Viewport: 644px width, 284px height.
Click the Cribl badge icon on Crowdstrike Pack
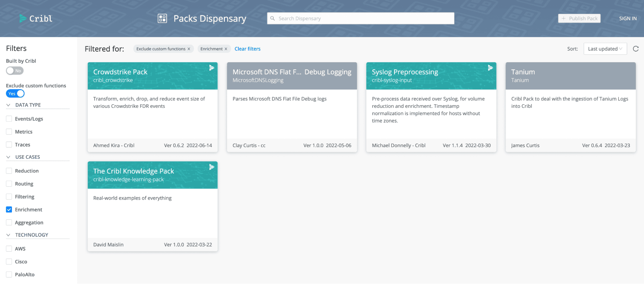point(212,68)
